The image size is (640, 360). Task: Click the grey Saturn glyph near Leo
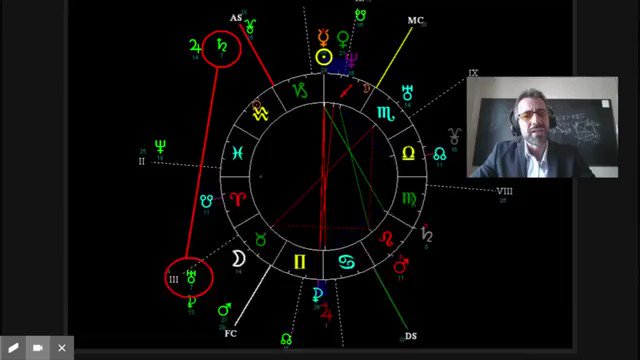tap(427, 234)
